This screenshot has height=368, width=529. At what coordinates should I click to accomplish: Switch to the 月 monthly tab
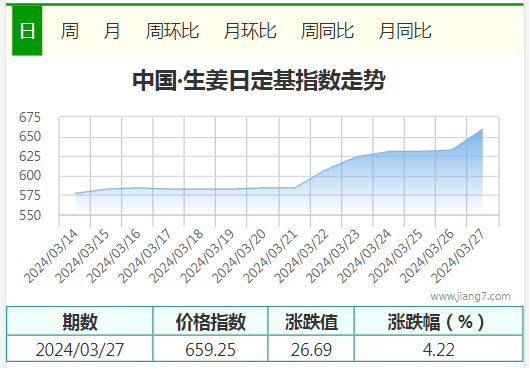click(x=112, y=31)
